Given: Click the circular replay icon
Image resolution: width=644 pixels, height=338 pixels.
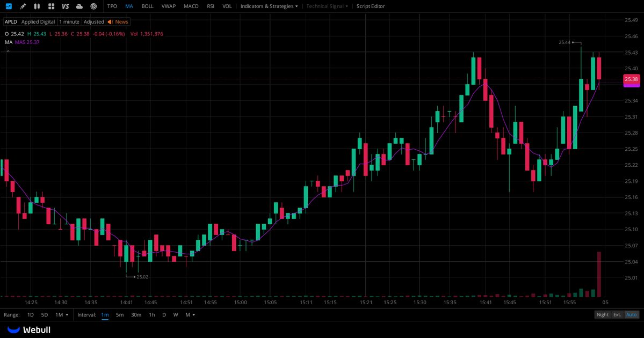Looking at the screenshot, I should 93,6.
